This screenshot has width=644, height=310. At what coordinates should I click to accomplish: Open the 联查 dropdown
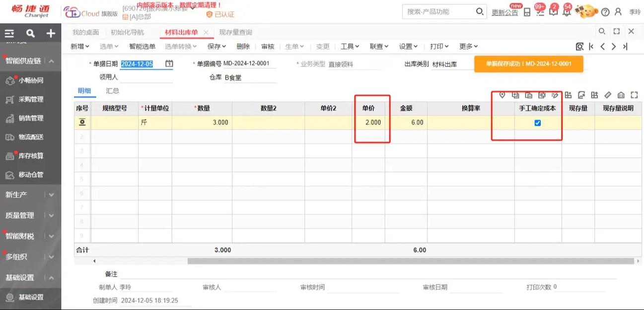point(379,46)
